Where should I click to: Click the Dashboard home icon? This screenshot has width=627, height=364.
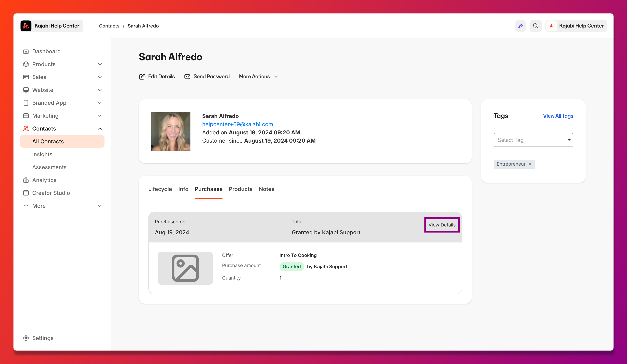click(26, 51)
